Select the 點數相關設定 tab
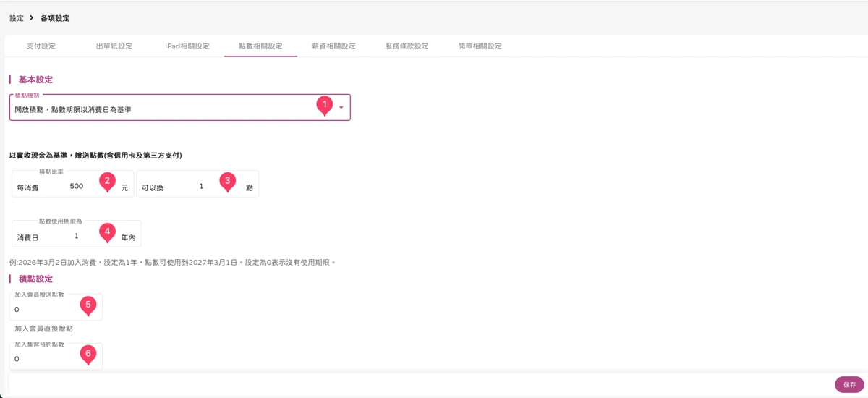The height and width of the screenshot is (398, 868). (x=260, y=46)
